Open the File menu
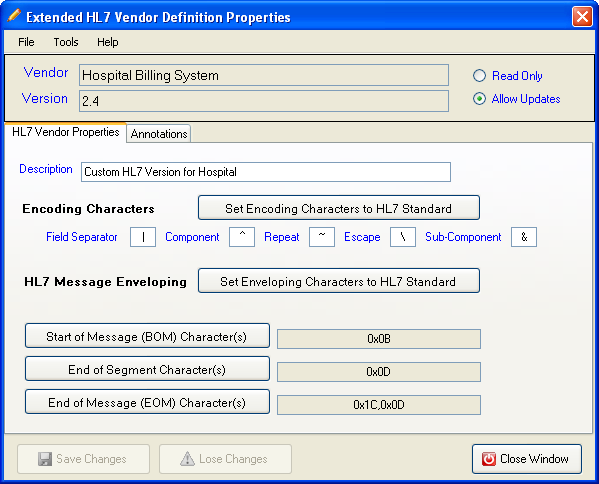599x484 pixels. 26,42
